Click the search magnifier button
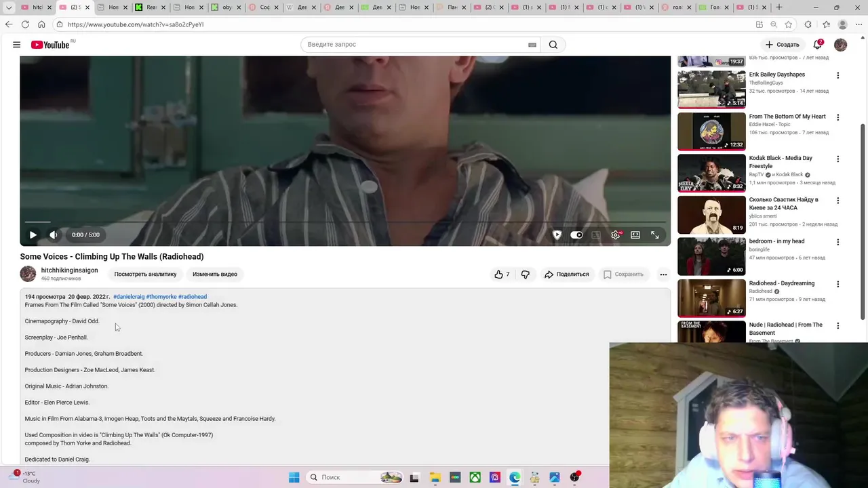 553,45
